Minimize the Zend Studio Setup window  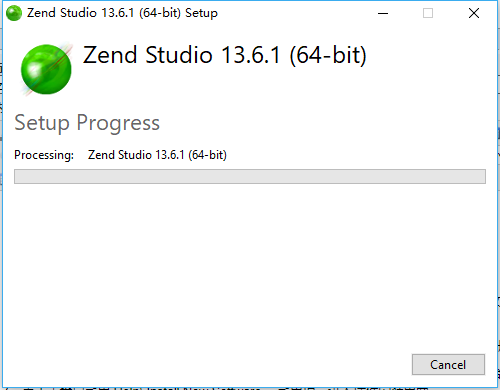point(383,13)
